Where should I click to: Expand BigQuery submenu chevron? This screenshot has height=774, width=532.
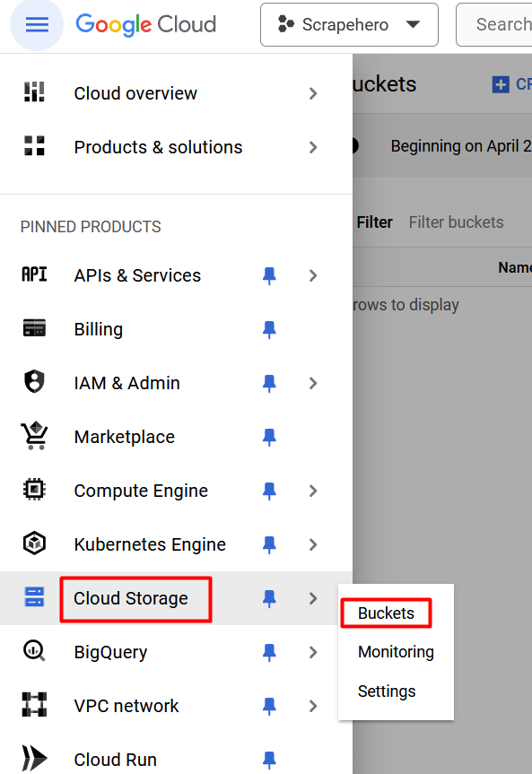(x=313, y=652)
